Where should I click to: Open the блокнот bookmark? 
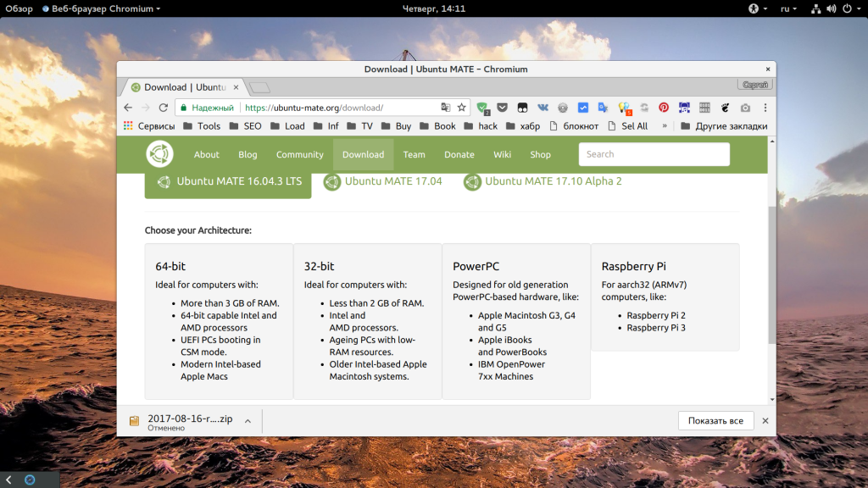point(574,126)
